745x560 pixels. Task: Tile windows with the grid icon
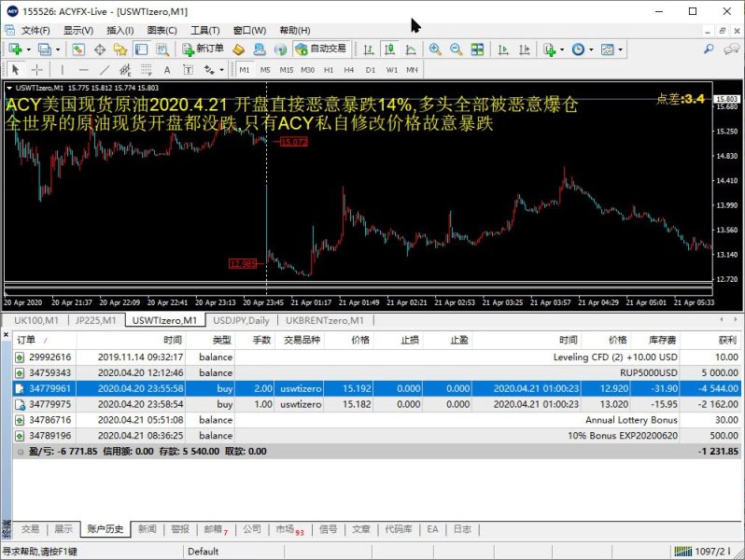pos(477,49)
